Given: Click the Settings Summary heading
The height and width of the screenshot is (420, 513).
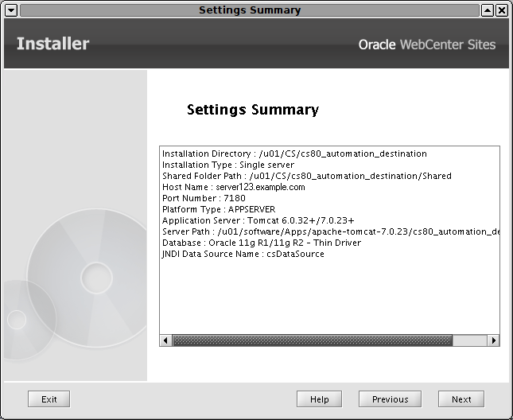Looking at the screenshot, I should [x=253, y=110].
